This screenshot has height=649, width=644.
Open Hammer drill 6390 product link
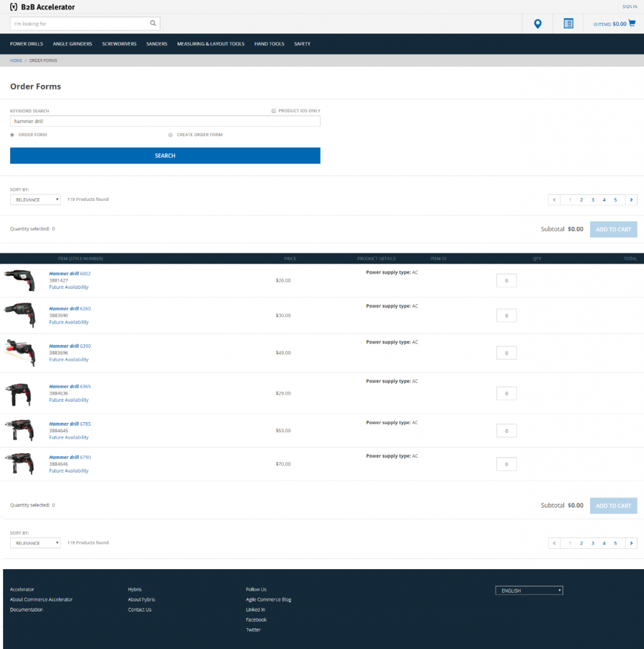(70, 346)
